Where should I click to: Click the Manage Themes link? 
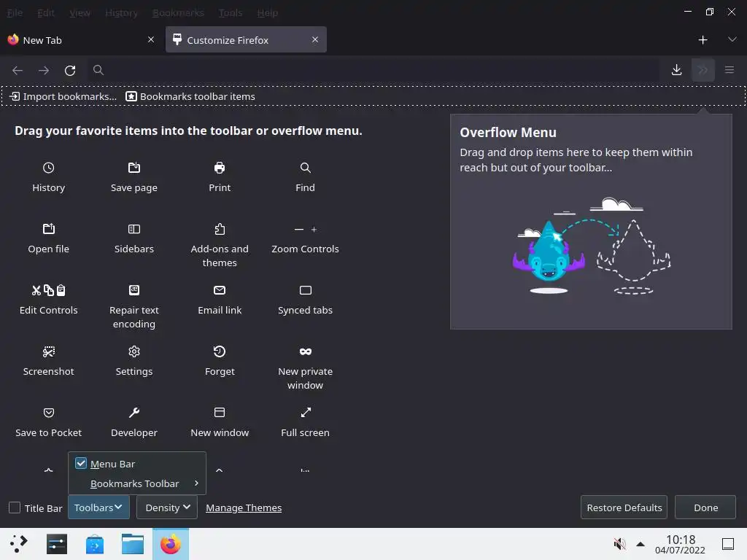click(244, 507)
